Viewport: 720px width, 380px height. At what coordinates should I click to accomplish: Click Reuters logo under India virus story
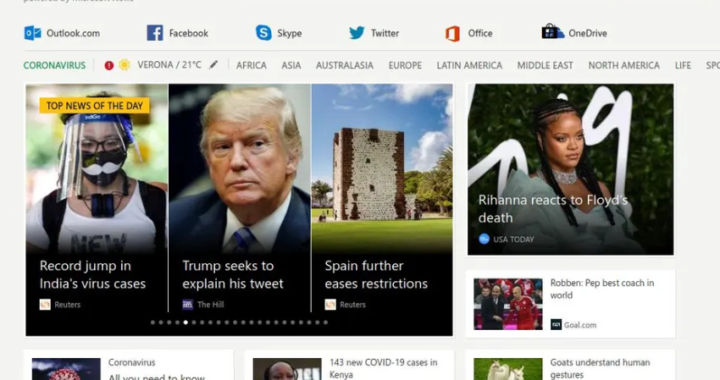pos(45,304)
